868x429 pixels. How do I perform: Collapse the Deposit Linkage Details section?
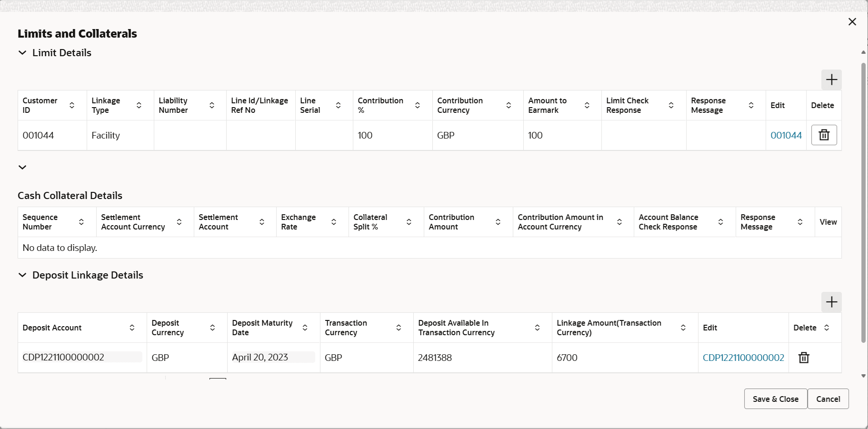[x=22, y=275]
